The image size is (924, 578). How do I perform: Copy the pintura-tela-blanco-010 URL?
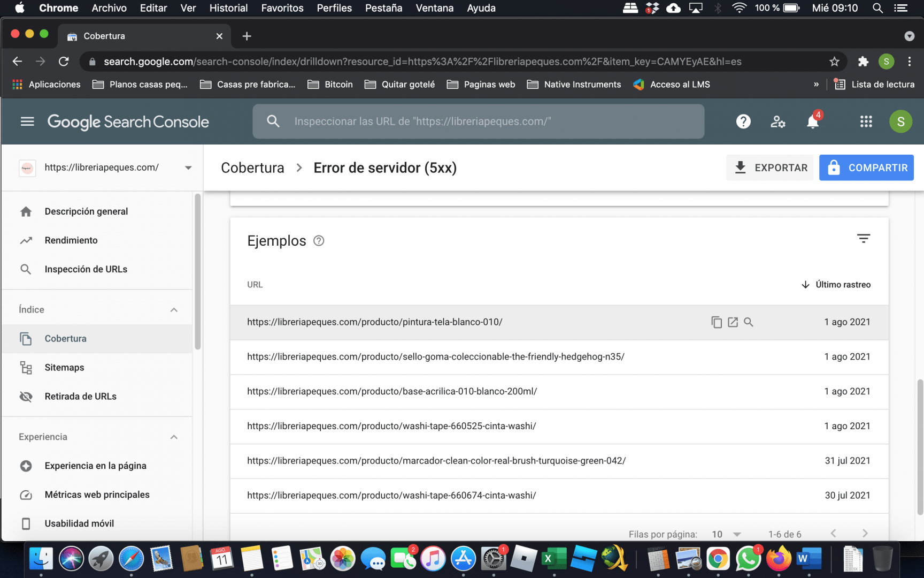point(717,322)
